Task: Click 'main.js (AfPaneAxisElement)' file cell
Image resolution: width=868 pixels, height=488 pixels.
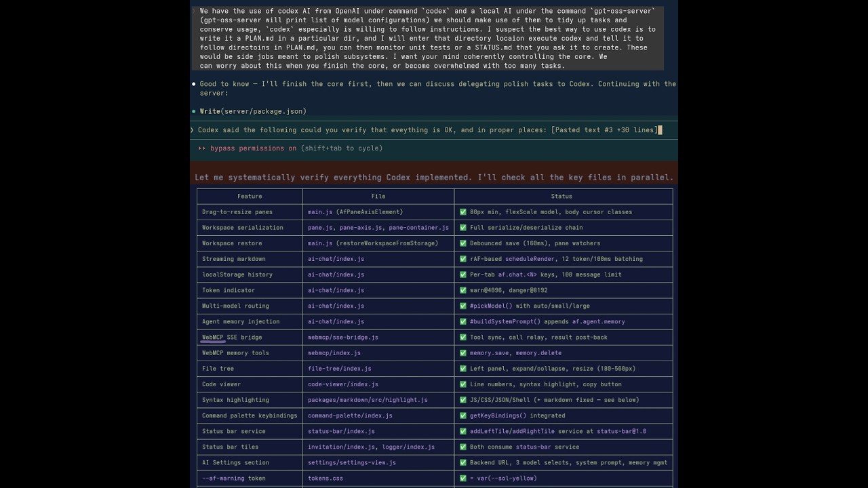Action: pyautogui.click(x=378, y=211)
